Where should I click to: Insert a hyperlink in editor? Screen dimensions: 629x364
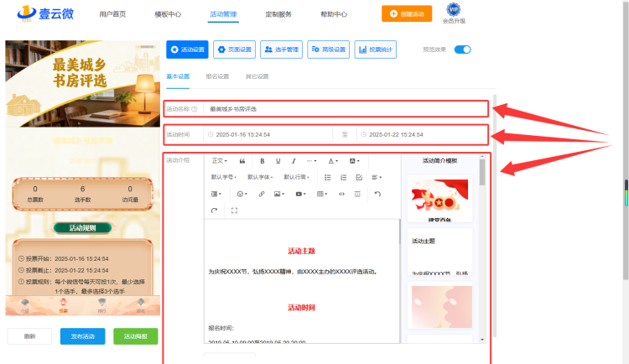point(262,194)
